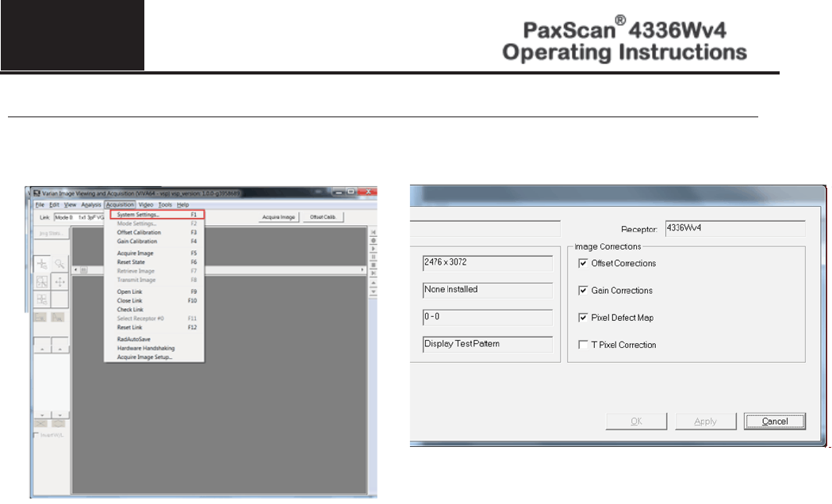Choose Acquire Image F5 menu entry
The image size is (832, 504).
[x=155, y=254]
